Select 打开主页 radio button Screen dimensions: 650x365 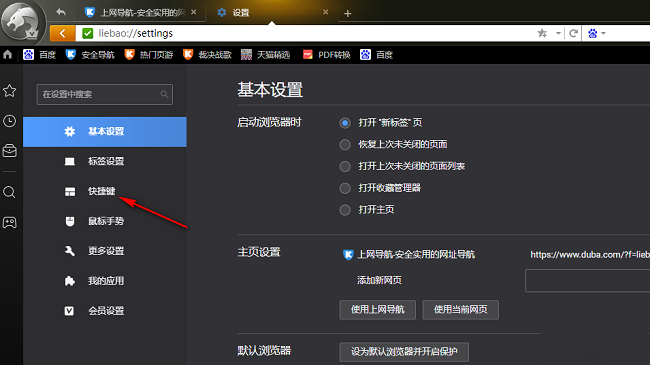point(345,210)
